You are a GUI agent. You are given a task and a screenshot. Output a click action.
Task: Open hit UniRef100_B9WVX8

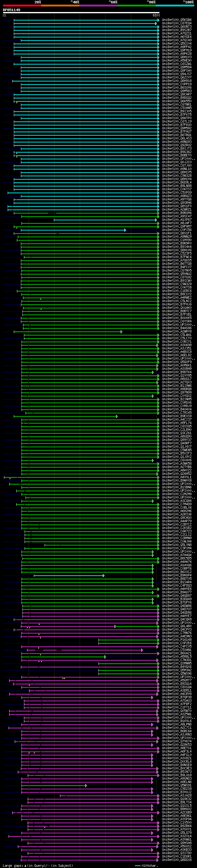pyautogui.click(x=177, y=481)
